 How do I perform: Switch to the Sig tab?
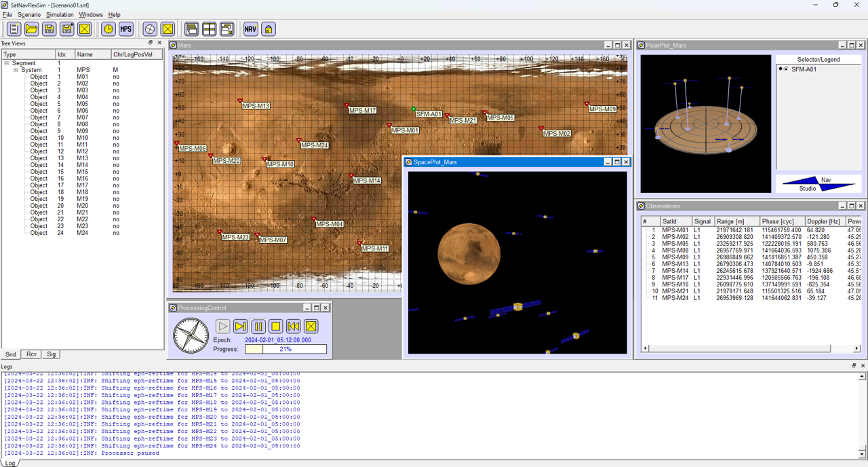pos(51,354)
